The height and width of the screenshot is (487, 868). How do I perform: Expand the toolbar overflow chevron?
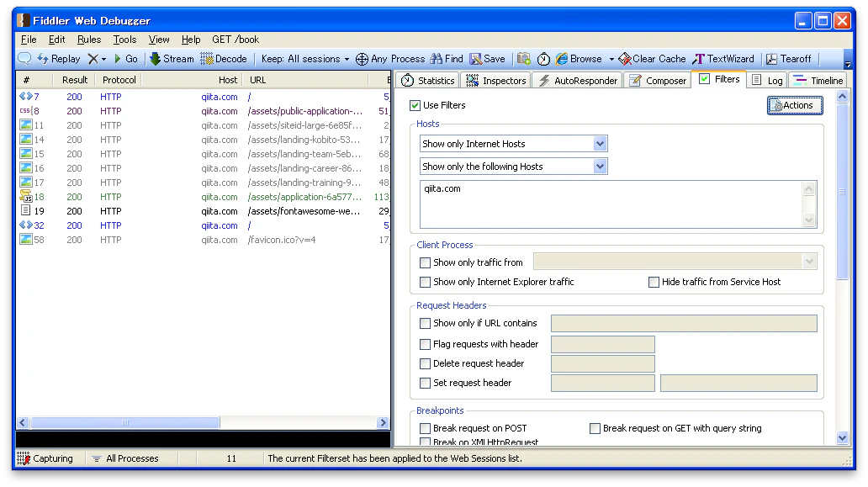[848, 61]
